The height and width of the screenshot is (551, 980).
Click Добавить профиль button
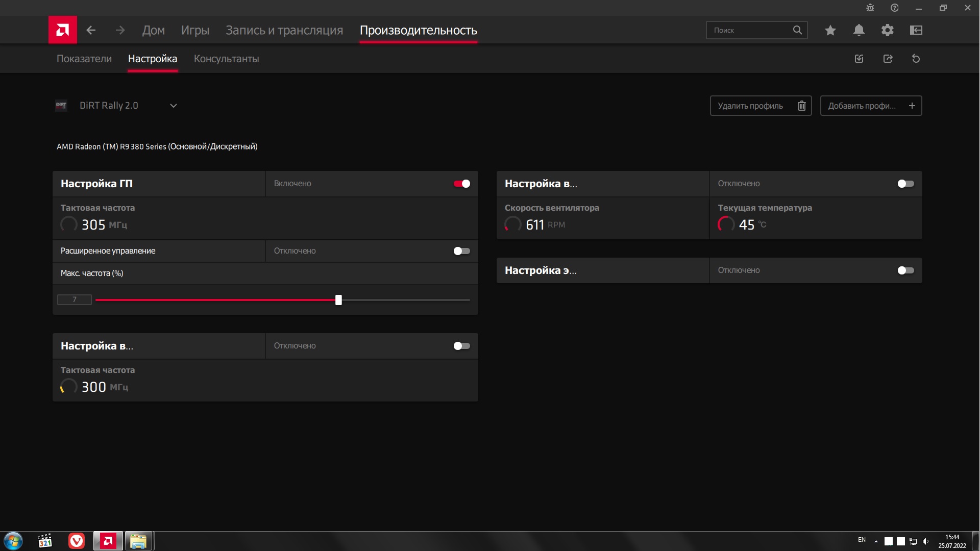pyautogui.click(x=871, y=106)
